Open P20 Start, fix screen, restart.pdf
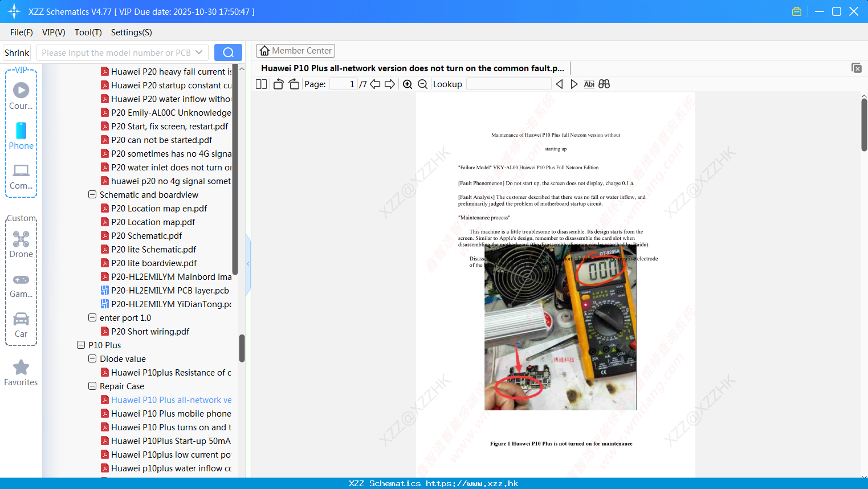The height and width of the screenshot is (489, 868). 169,127
